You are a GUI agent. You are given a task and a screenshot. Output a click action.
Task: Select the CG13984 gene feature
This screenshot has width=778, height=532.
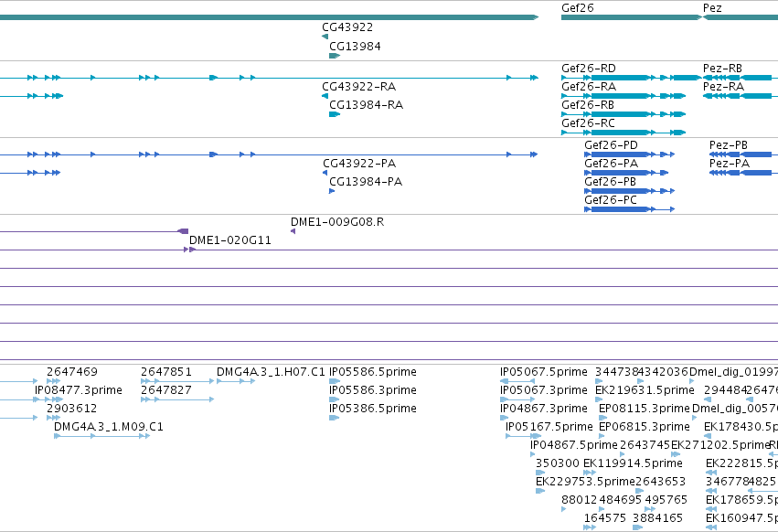[335, 56]
